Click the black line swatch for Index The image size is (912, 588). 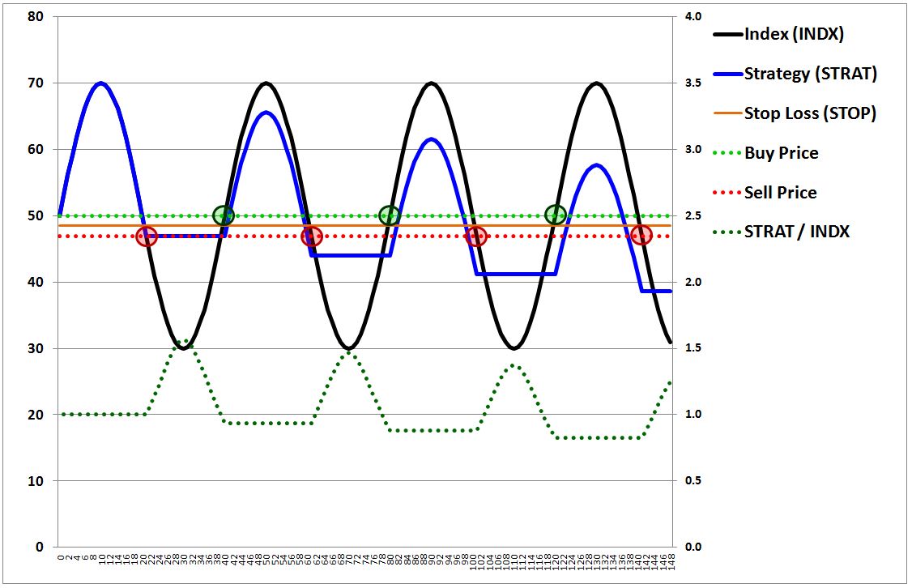727,35
